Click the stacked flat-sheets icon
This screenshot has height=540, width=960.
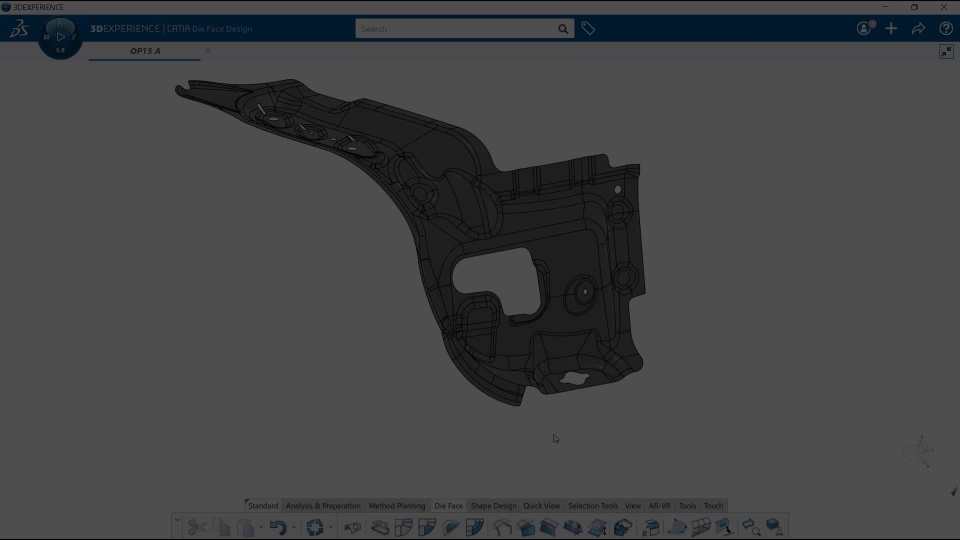[380, 527]
